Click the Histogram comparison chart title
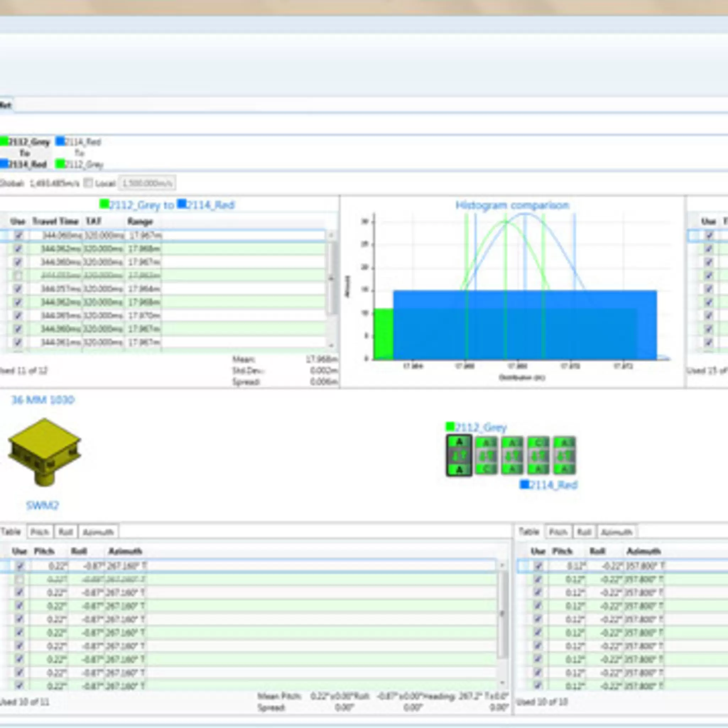 [x=512, y=205]
